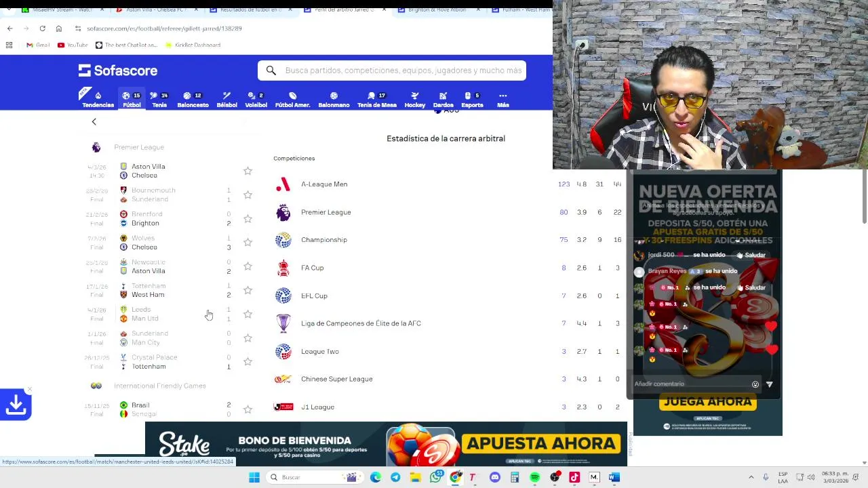
Task: Star the Bournemouth vs Sunderland match
Action: click(x=248, y=195)
